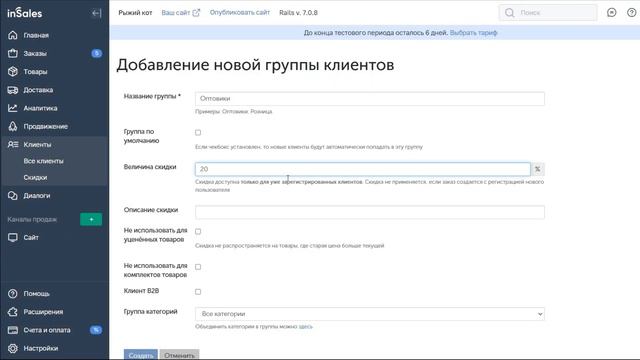Enable Не использовать для комплектов товаров

[198, 267]
